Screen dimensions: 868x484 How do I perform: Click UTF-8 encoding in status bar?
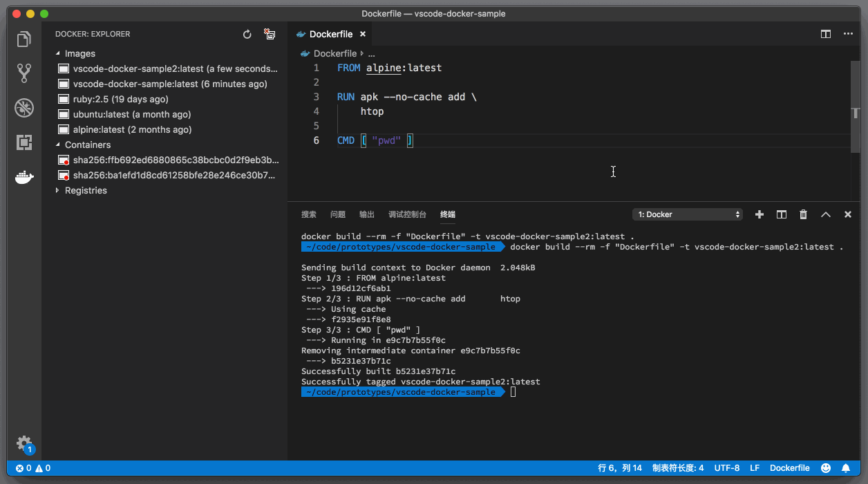726,468
